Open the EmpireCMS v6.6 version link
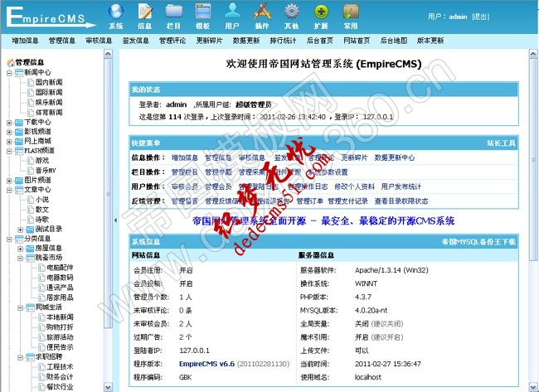539x392 pixels. click(x=206, y=364)
